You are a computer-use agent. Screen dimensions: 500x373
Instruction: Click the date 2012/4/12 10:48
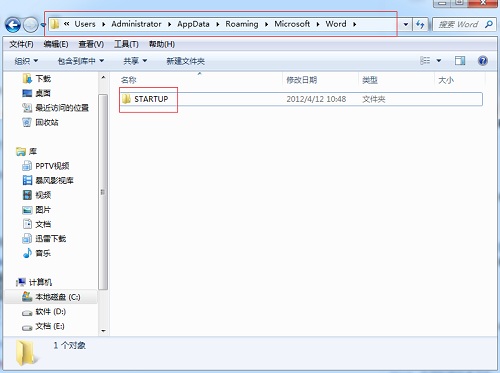tap(316, 99)
